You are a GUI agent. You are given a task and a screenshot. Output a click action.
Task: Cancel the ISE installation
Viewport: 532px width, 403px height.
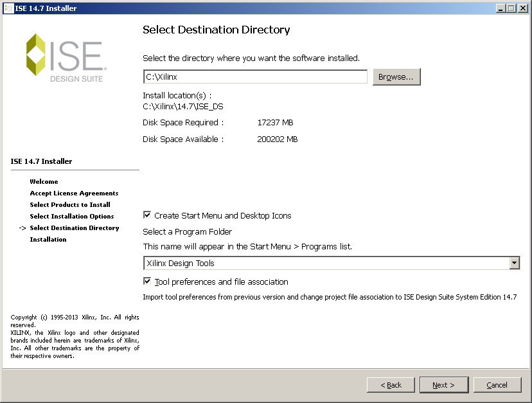(497, 384)
